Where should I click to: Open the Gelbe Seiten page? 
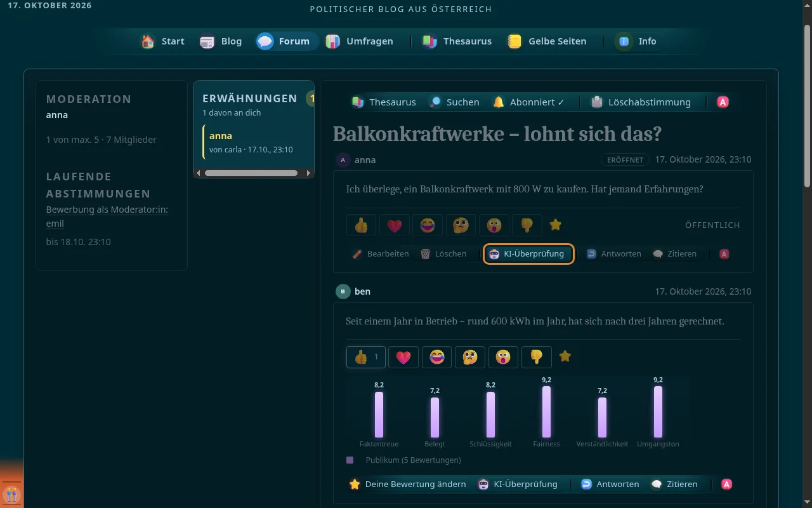click(547, 41)
